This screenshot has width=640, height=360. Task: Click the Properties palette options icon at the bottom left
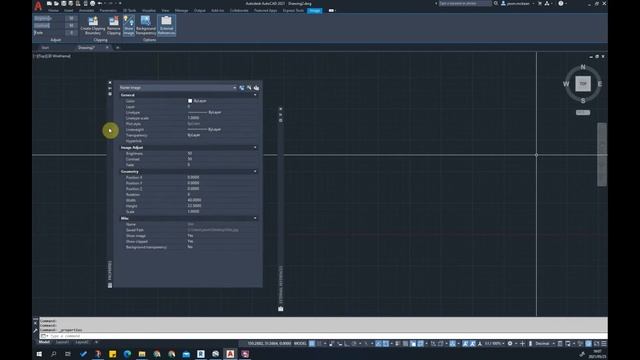110,286
